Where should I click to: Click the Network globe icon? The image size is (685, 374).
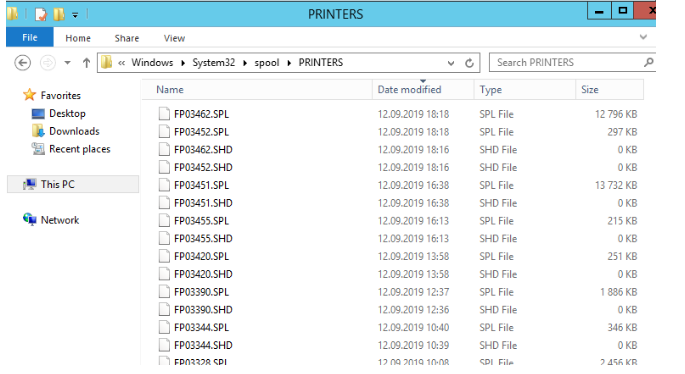(x=30, y=219)
